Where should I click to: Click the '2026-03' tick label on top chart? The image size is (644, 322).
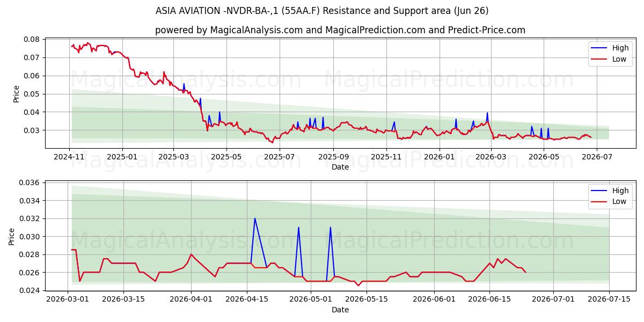click(x=490, y=157)
